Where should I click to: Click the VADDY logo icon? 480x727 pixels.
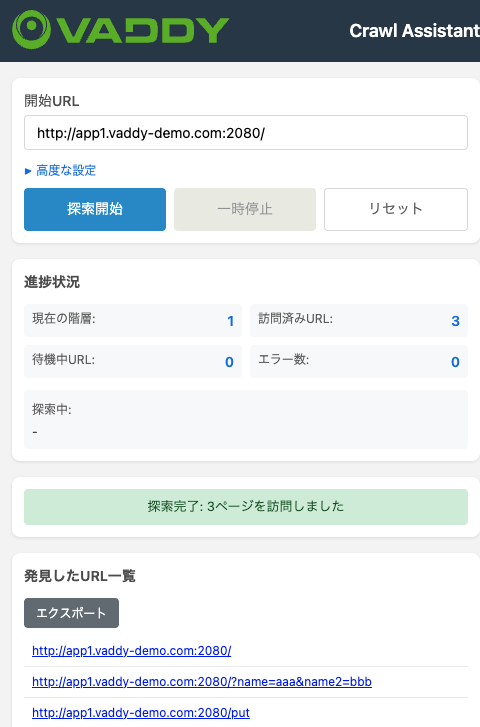coord(31,29)
